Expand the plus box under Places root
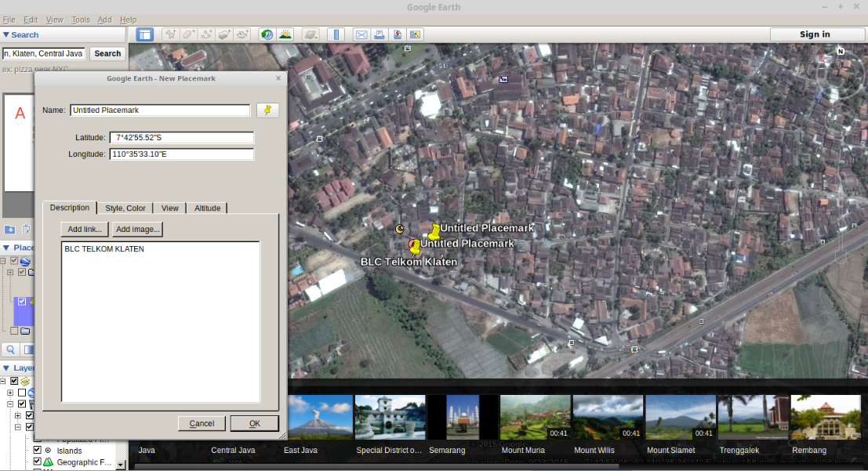The width and height of the screenshot is (868, 471). coord(10,272)
